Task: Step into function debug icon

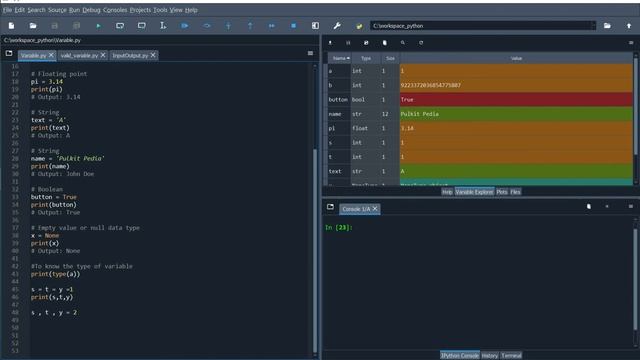Action: click(228, 26)
